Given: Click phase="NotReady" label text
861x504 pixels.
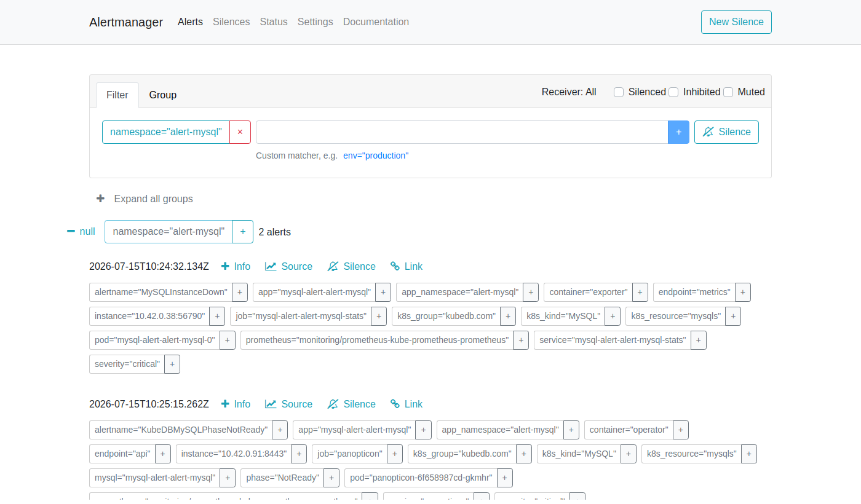Looking at the screenshot, I should coord(282,478).
